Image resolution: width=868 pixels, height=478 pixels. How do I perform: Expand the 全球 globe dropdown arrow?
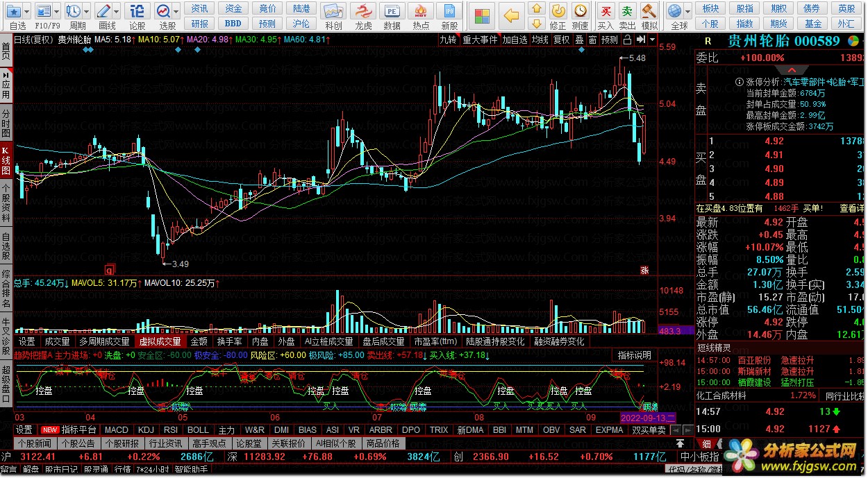(687, 12)
